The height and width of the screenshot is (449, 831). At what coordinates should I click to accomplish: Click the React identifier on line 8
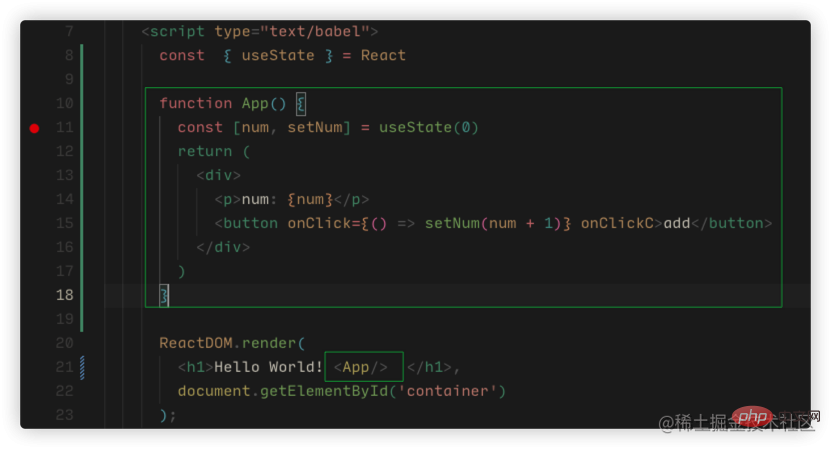pyautogui.click(x=383, y=55)
